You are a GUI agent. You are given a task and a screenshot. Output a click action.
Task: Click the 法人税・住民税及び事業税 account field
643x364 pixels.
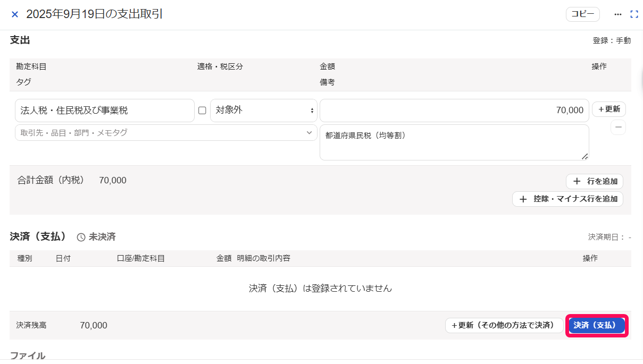[105, 111]
